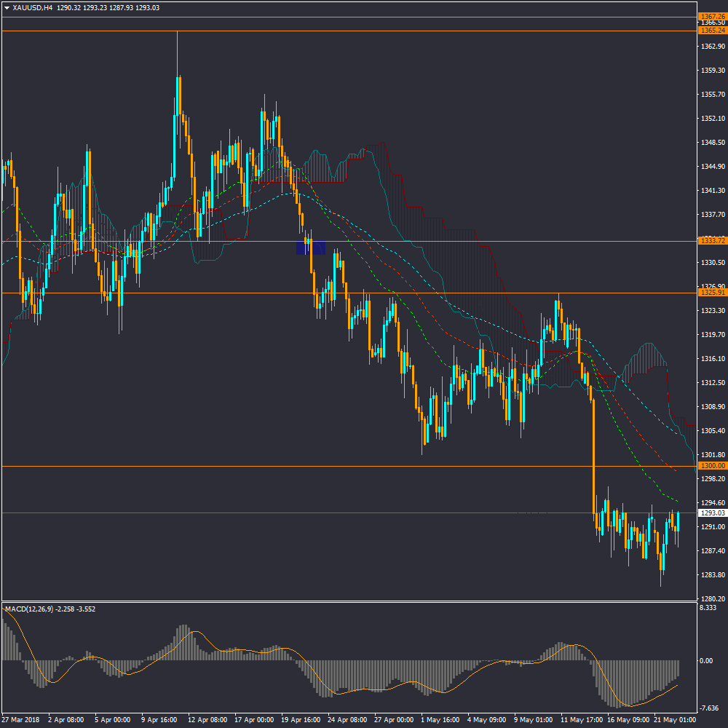Click the 1348.50 price axis label
The height and width of the screenshot is (728, 728).
711,143
